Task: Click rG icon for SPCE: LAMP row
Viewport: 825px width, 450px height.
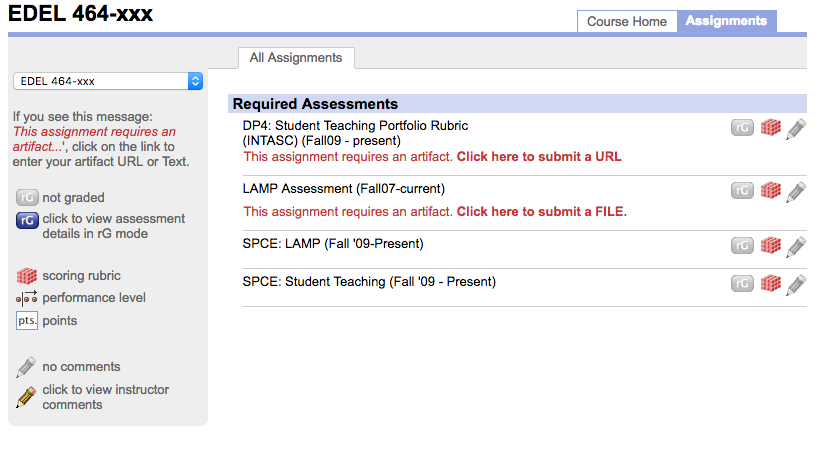Action: click(742, 245)
